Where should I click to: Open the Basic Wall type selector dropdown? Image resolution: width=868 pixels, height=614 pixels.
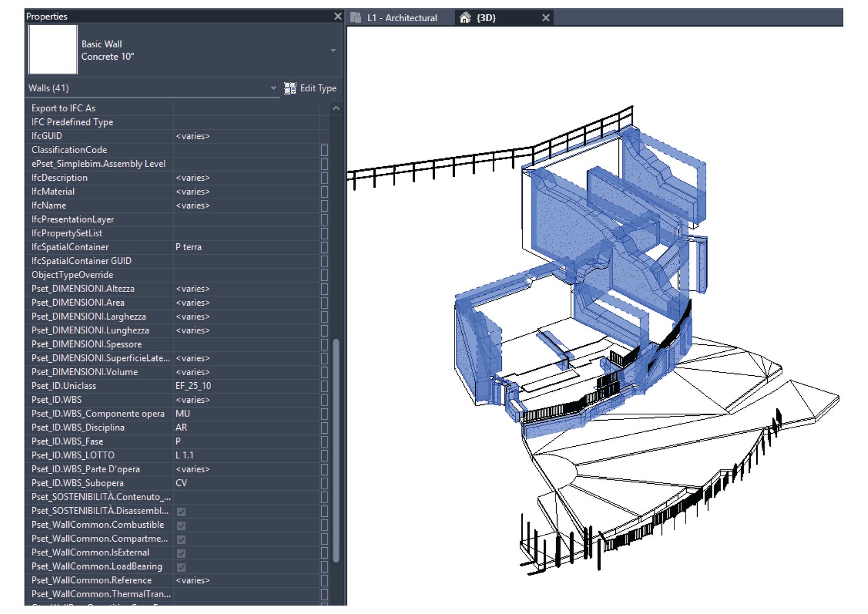point(333,50)
